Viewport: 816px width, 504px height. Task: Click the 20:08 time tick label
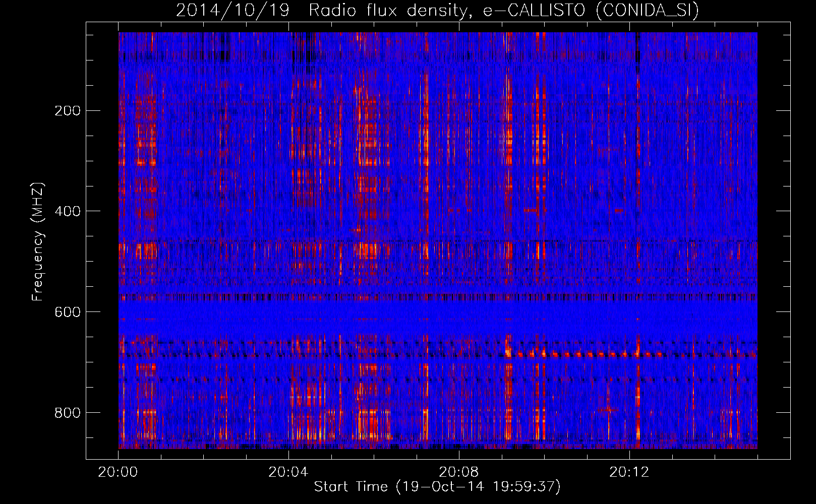[459, 472]
